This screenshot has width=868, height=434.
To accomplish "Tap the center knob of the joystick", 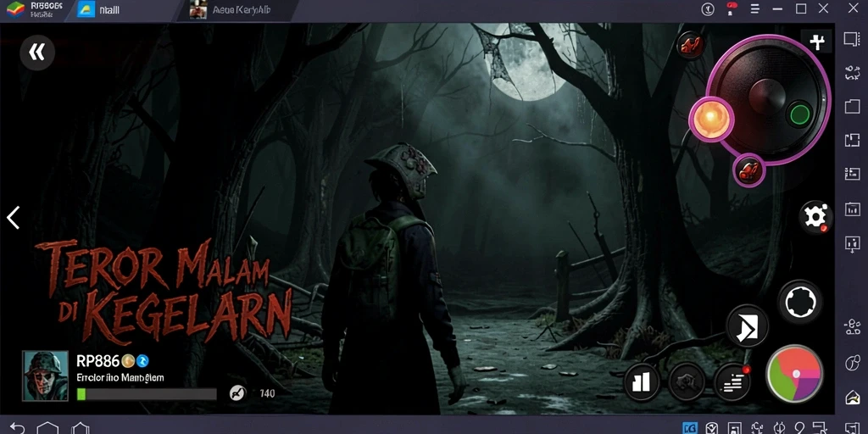I will click(x=766, y=97).
